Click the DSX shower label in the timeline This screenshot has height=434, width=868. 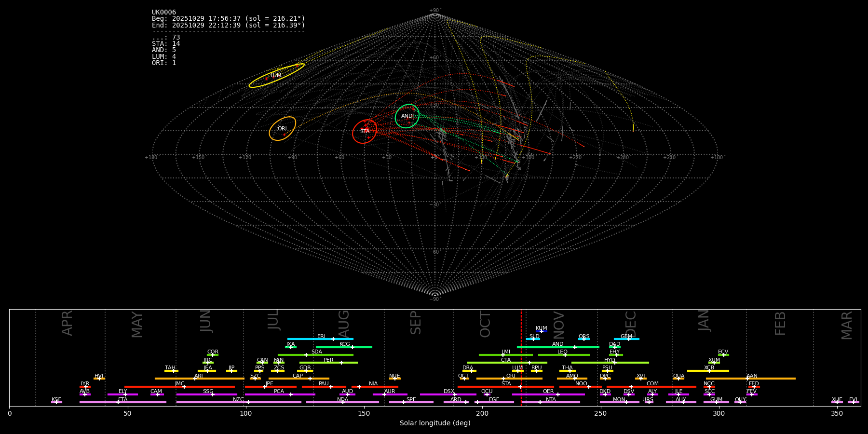click(449, 392)
